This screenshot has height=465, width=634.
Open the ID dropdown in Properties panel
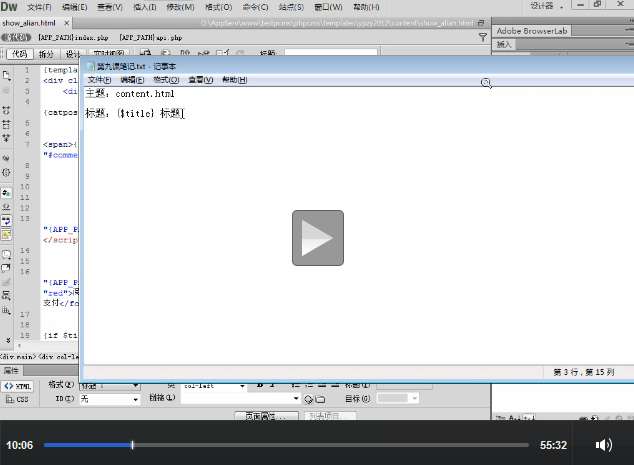point(110,399)
